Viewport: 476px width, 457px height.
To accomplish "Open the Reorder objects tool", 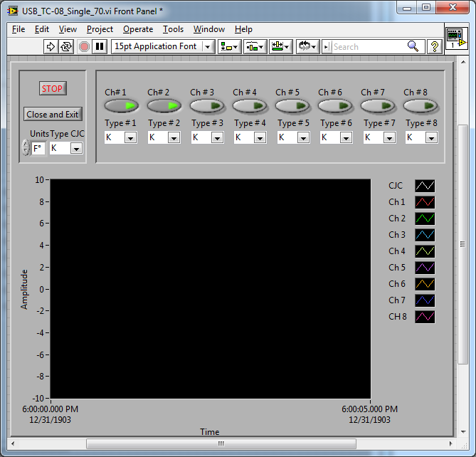I will tap(307, 46).
